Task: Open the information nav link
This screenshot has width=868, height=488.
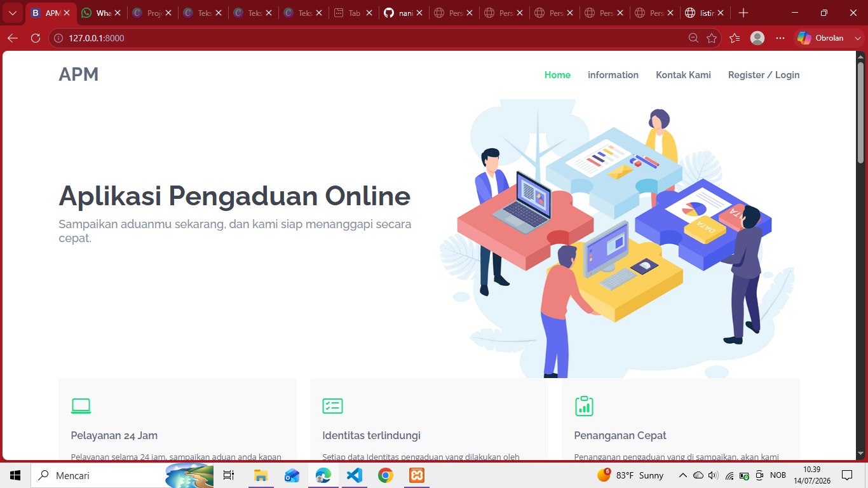Action: click(x=613, y=75)
